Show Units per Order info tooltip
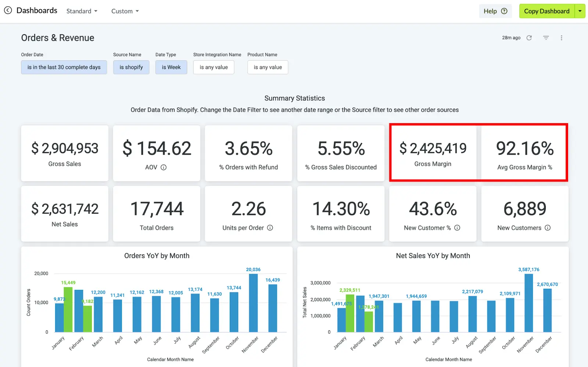 [x=270, y=228]
